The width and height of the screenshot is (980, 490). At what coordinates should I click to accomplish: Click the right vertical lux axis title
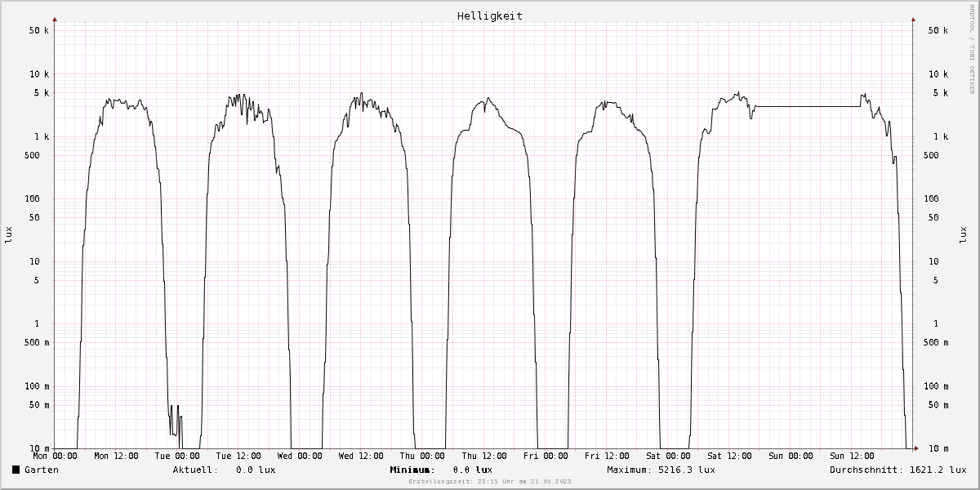click(962, 234)
